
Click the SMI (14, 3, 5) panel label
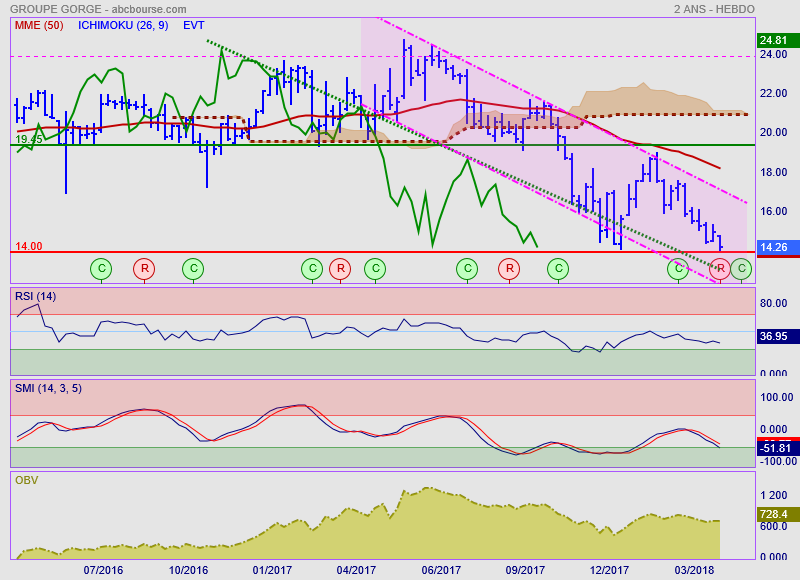click(48, 389)
